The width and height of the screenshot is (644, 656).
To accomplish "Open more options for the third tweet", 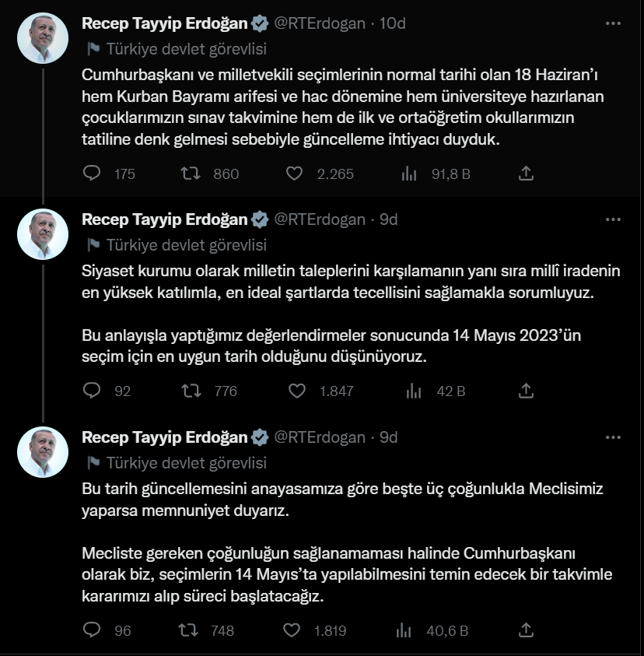I will [x=613, y=437].
